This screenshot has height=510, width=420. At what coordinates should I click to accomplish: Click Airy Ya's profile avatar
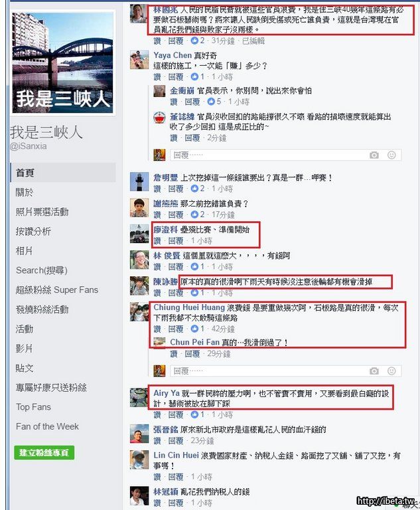click(x=139, y=398)
